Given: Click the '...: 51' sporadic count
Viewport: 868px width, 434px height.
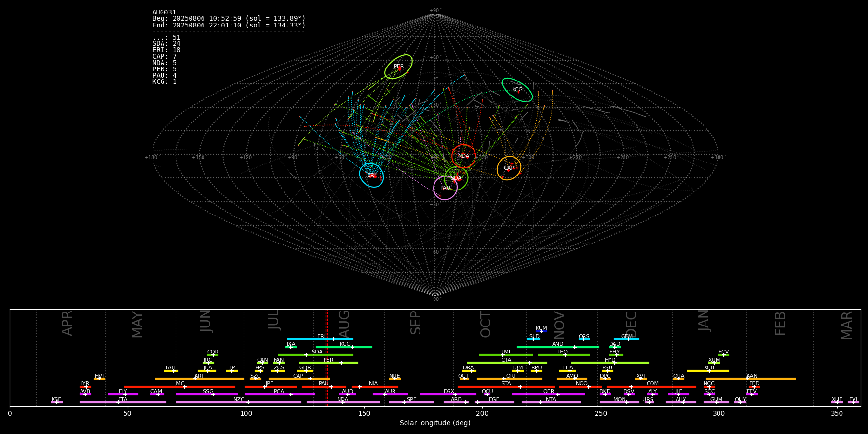Looking at the screenshot, I should [x=166, y=38].
